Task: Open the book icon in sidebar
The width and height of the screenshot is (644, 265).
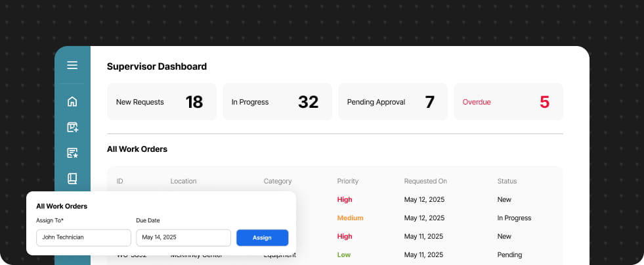Action: click(72, 179)
